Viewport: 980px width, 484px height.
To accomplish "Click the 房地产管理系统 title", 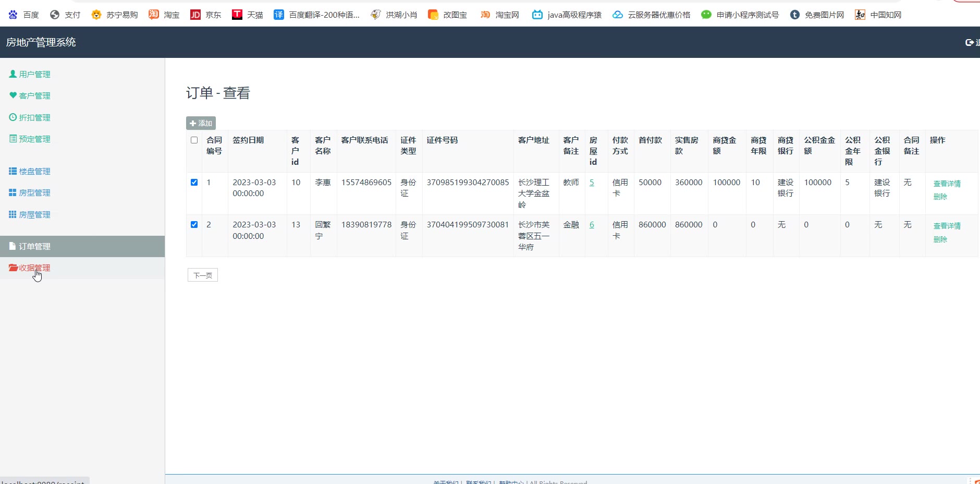I will (x=41, y=42).
